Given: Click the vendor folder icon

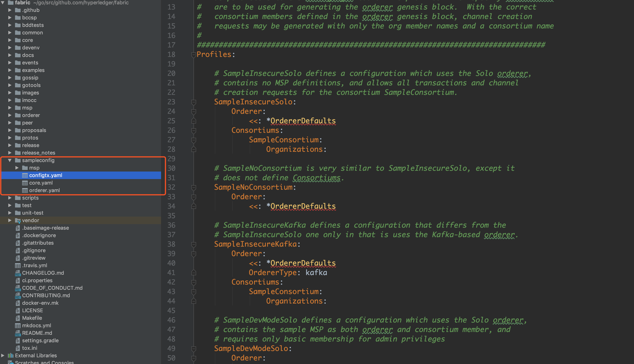Looking at the screenshot, I should 18,221.
